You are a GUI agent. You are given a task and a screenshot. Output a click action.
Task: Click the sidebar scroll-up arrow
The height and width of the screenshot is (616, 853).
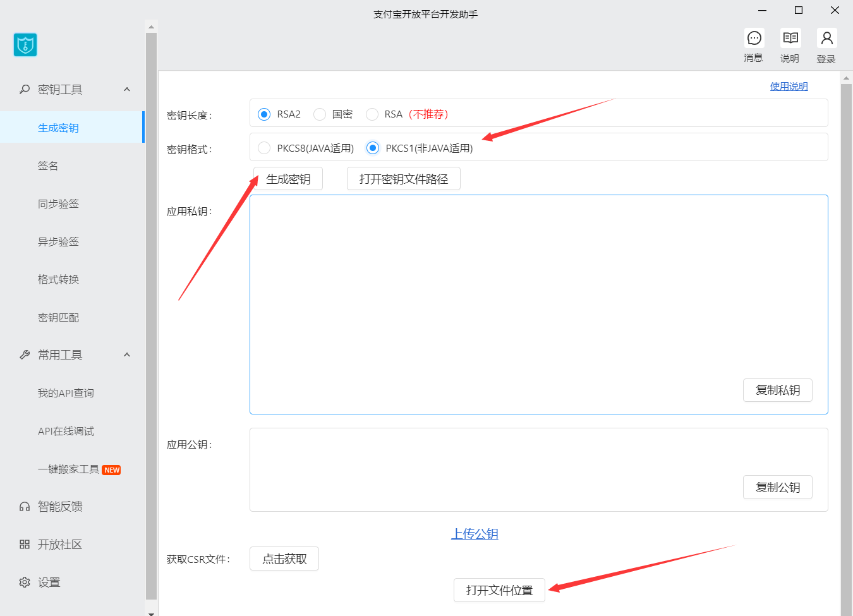click(151, 27)
